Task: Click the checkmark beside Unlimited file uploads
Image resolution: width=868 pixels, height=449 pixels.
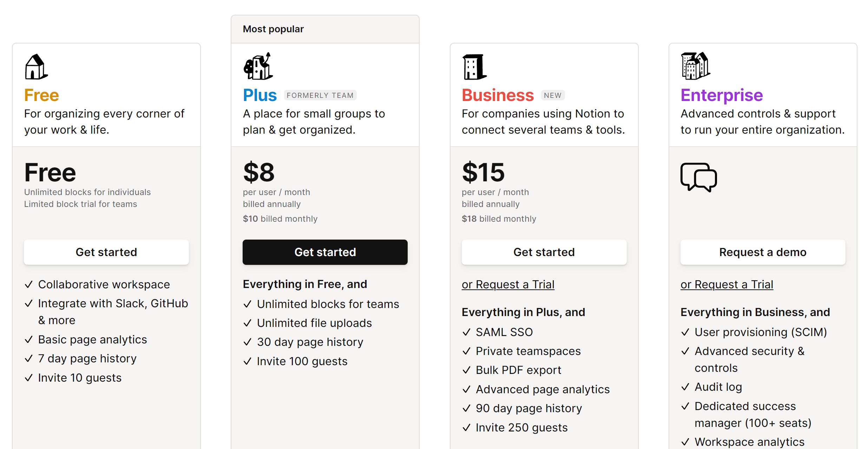Action: [248, 323]
